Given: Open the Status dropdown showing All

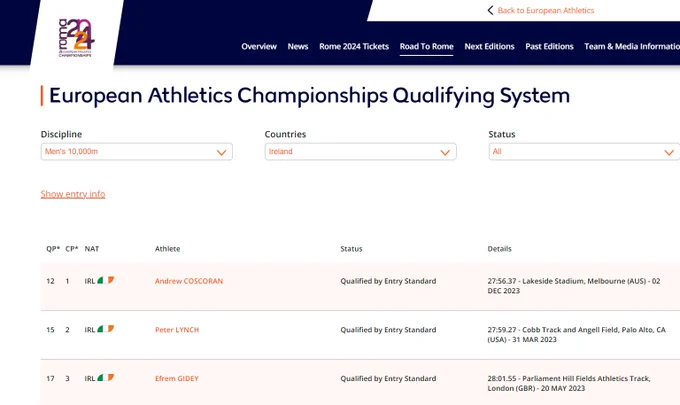Looking at the screenshot, I should 584,152.
